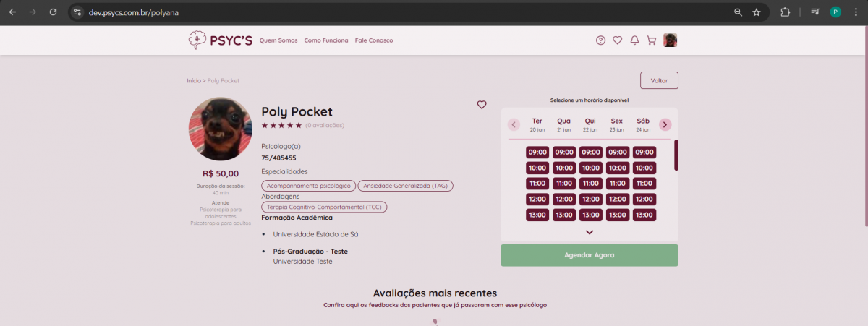Open the shopping cart icon
The height and width of the screenshot is (326, 868).
click(651, 40)
